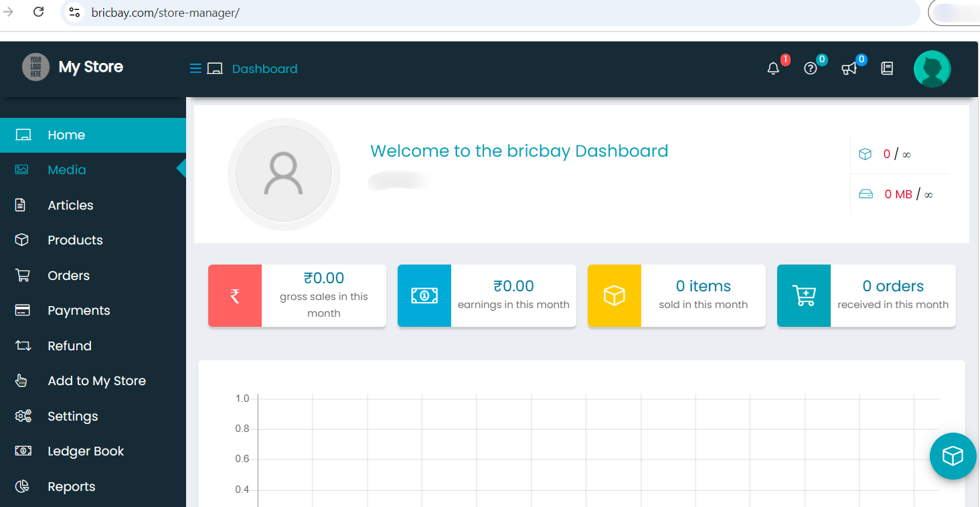Toggle the sidebar with hamburger menu icon
The image size is (980, 507).
coord(195,68)
